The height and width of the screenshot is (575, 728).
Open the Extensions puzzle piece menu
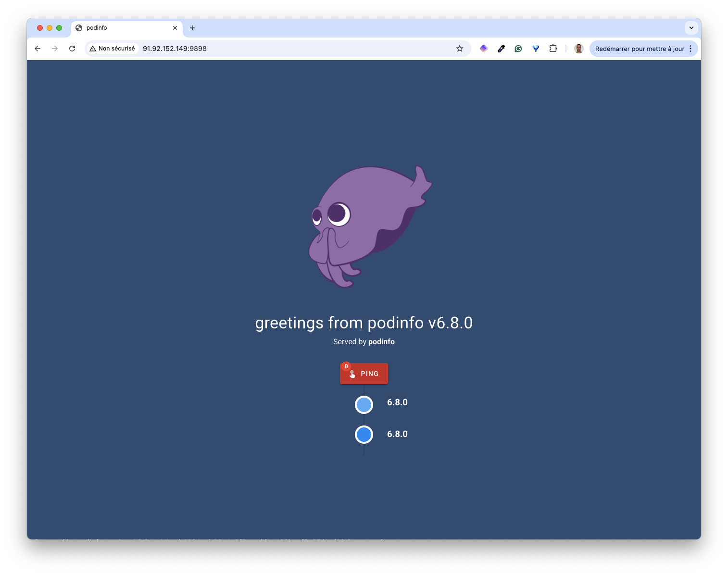pos(553,49)
